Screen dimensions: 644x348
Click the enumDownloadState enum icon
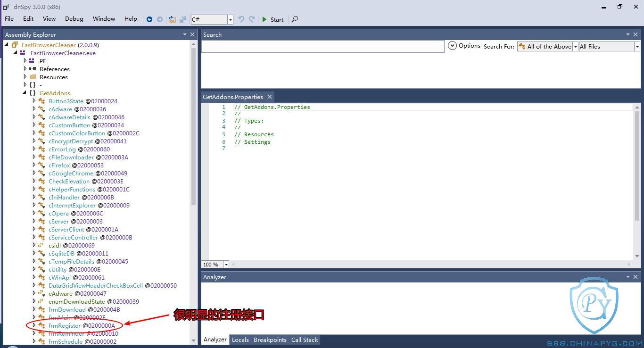[x=41, y=301]
